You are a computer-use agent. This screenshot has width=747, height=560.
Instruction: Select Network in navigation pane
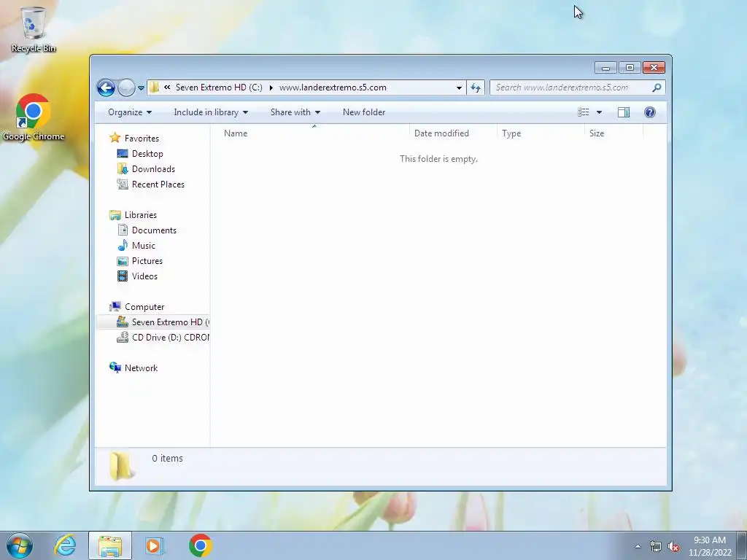coord(141,368)
